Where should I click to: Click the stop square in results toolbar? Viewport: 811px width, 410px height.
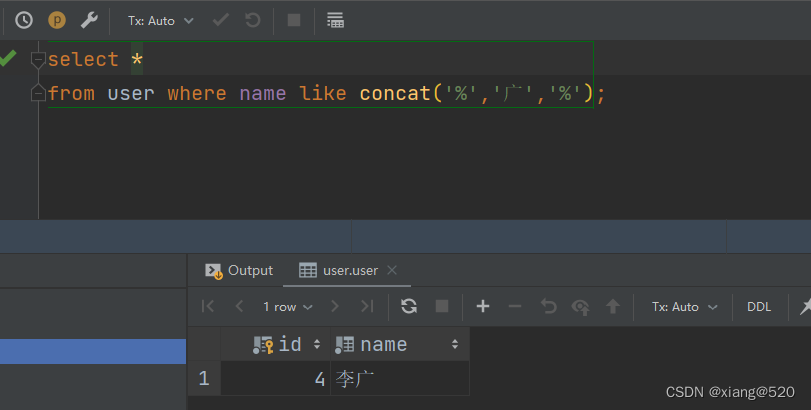[x=442, y=306]
